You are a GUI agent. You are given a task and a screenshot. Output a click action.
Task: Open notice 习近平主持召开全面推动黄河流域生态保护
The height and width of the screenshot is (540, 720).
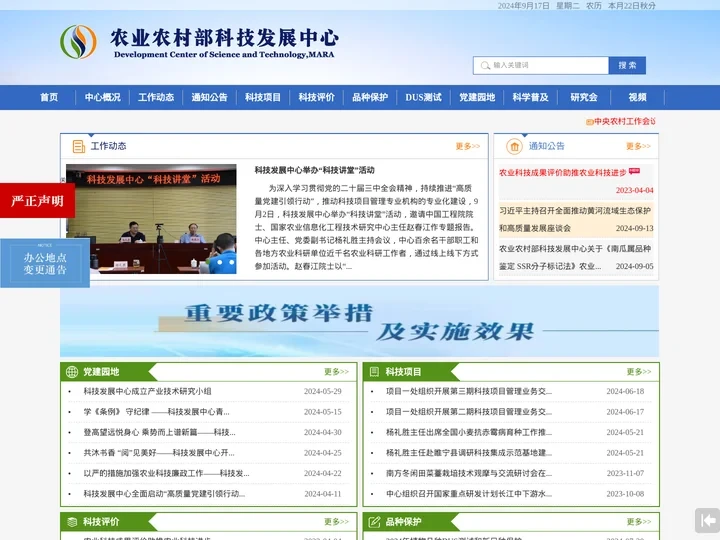coord(575,219)
